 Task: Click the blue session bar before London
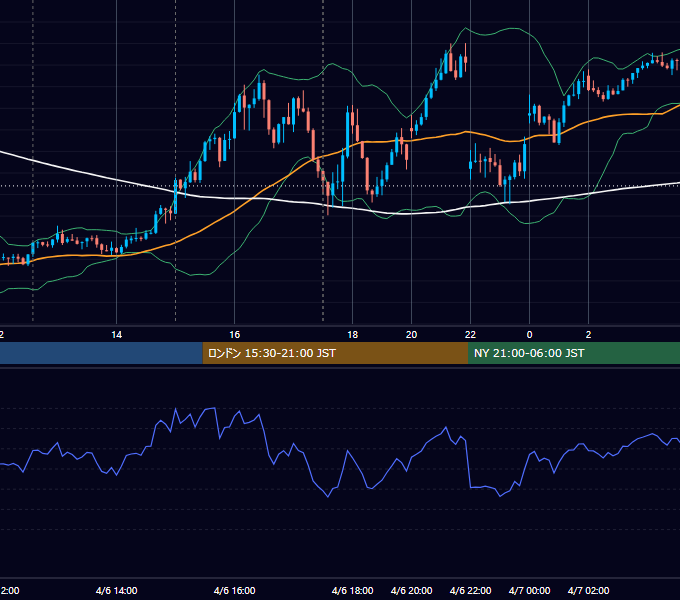[101, 353]
